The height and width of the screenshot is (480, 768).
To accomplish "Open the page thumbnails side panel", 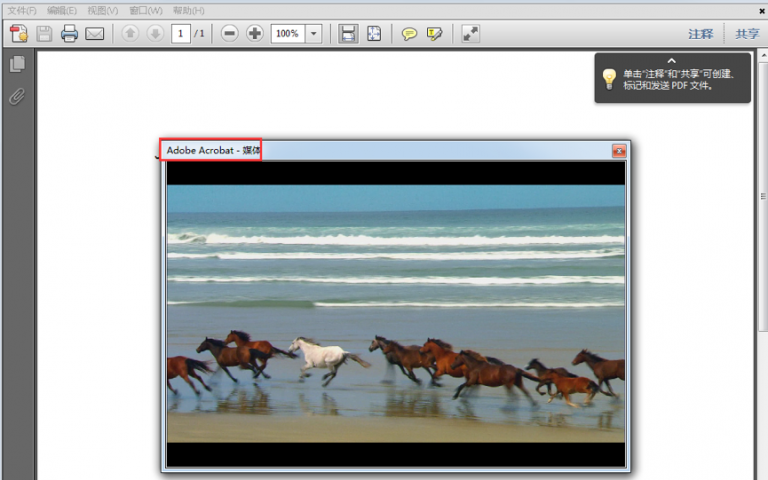I will click(x=17, y=64).
